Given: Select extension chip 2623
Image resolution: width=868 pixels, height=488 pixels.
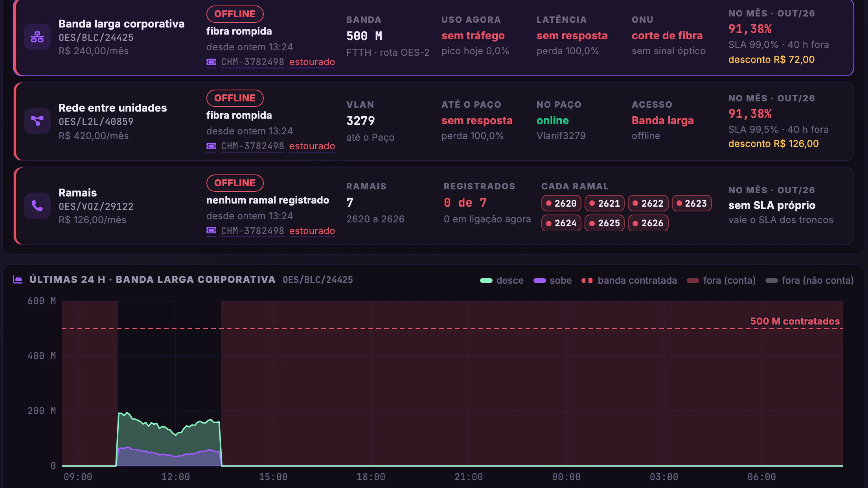Looking at the screenshot, I should point(691,203).
